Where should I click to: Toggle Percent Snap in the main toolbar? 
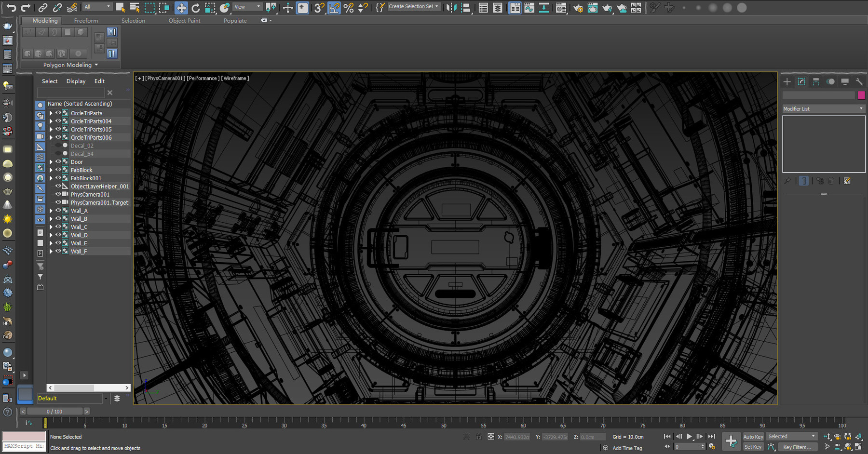coord(349,7)
